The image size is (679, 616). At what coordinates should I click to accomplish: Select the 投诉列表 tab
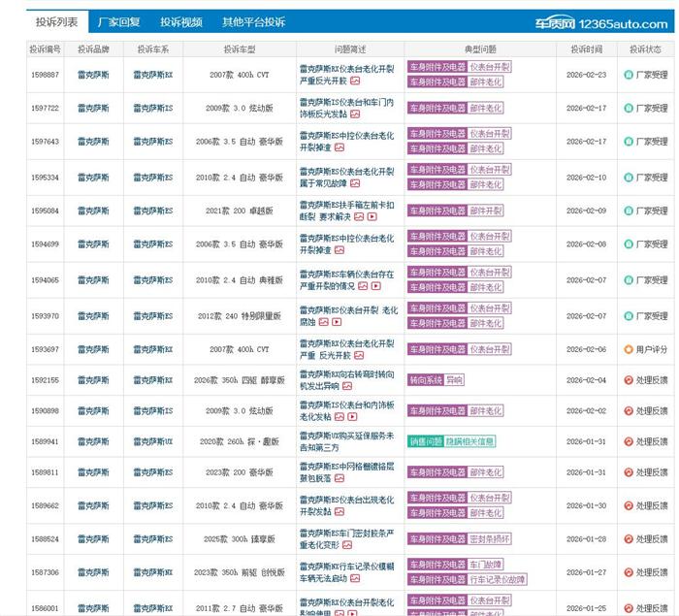pyautogui.click(x=56, y=21)
